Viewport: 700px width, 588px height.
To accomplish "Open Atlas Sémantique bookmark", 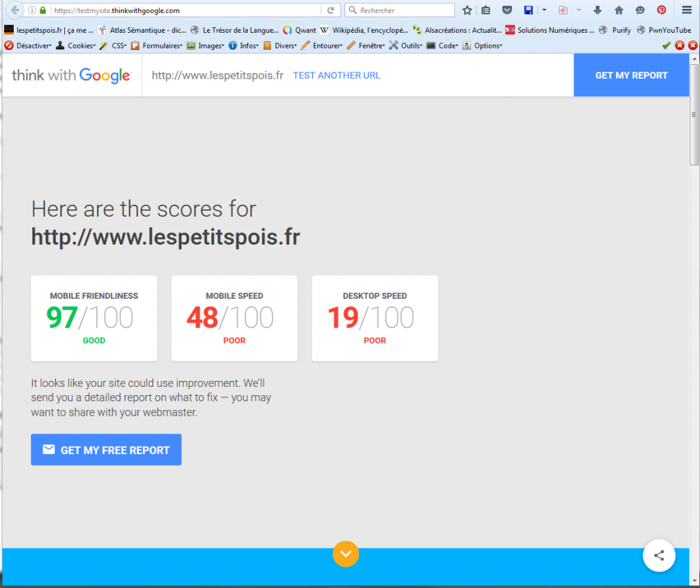I will (142, 30).
